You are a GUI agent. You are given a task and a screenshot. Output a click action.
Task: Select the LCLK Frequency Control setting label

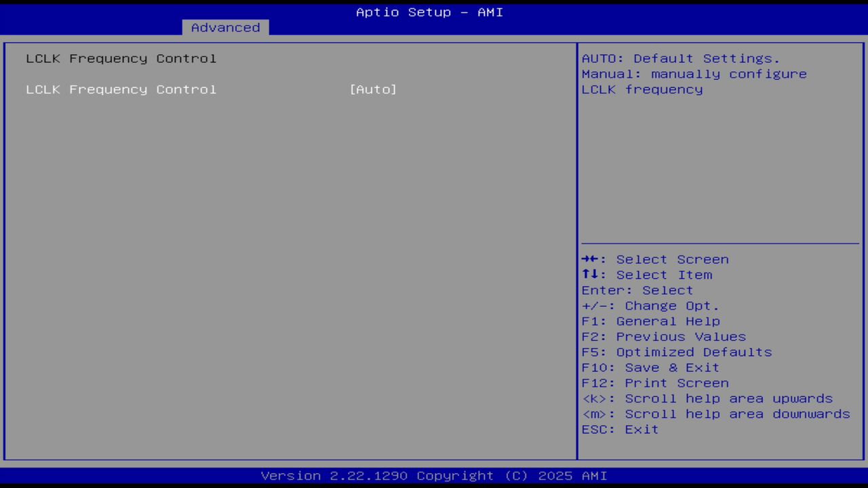click(121, 89)
